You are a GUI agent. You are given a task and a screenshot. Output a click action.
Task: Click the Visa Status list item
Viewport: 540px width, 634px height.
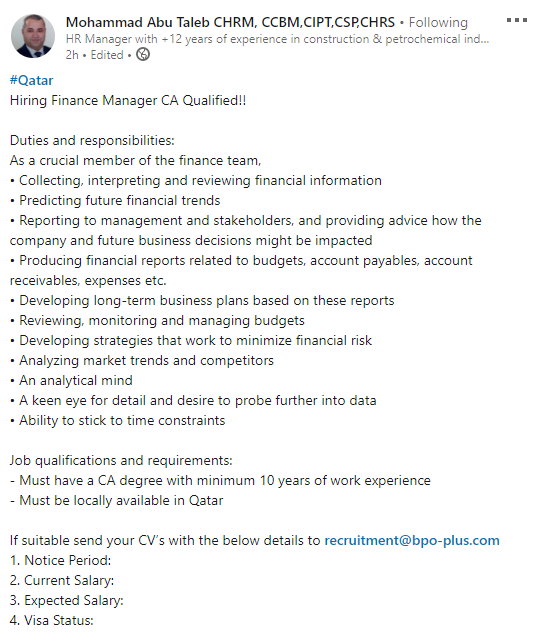click(x=52, y=620)
